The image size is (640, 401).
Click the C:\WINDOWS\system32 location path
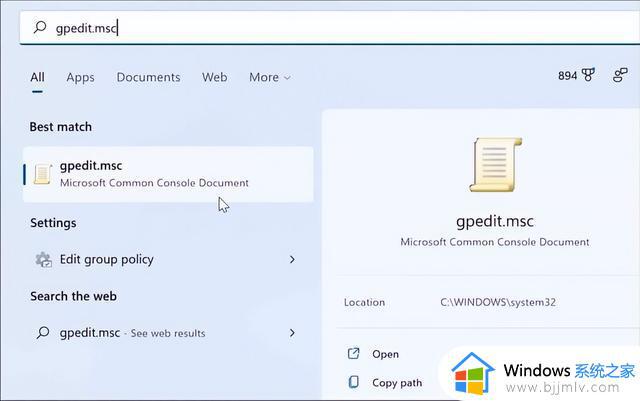(x=498, y=302)
